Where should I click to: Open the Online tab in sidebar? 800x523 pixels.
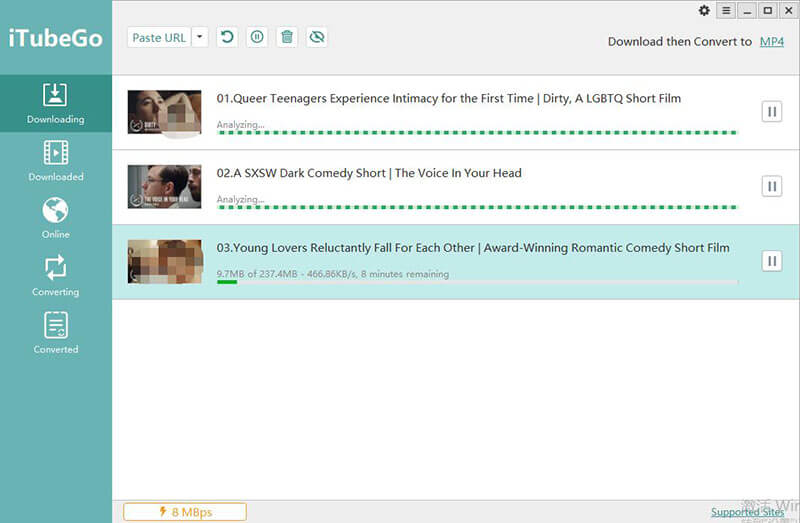point(56,218)
